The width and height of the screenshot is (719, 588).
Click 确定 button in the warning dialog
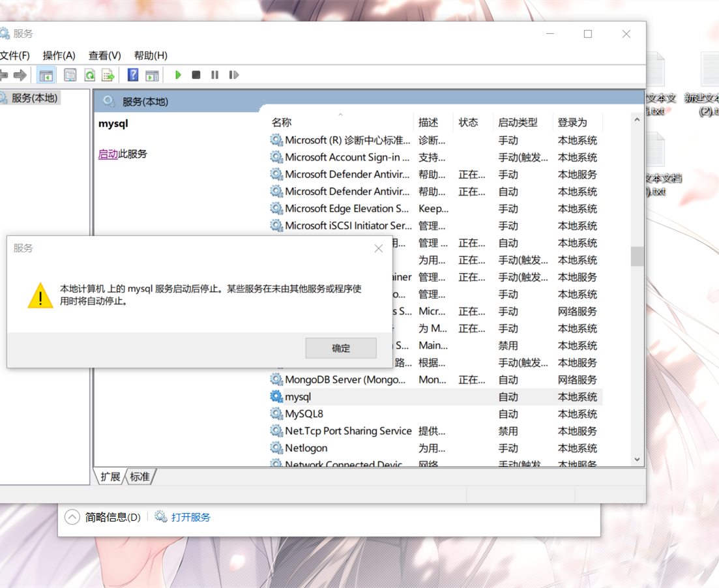click(x=341, y=348)
